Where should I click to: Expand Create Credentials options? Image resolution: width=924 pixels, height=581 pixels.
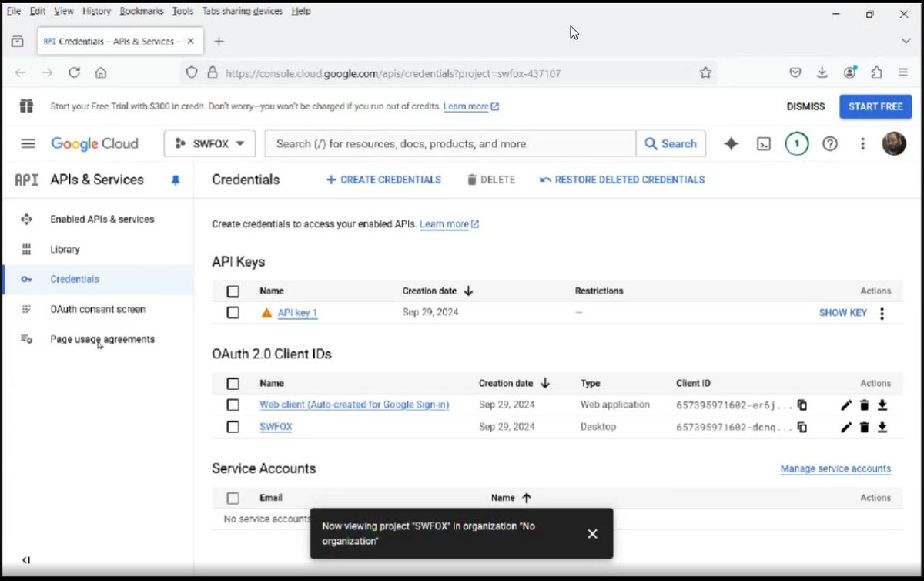click(383, 180)
